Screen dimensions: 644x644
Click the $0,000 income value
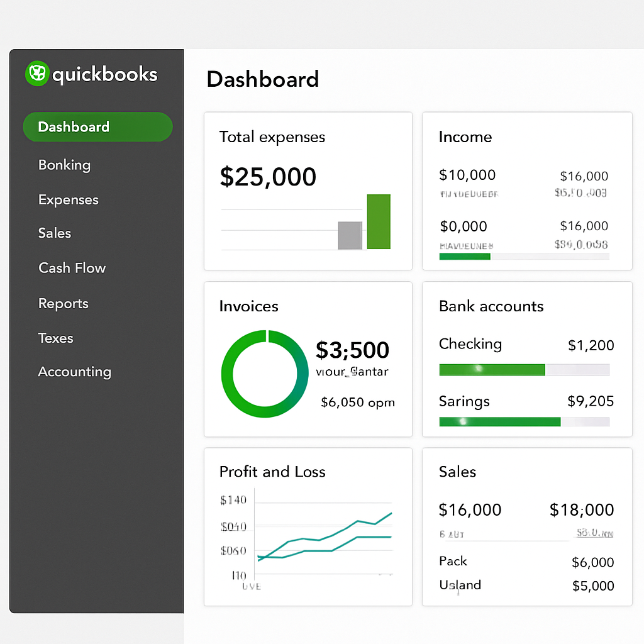tap(464, 226)
